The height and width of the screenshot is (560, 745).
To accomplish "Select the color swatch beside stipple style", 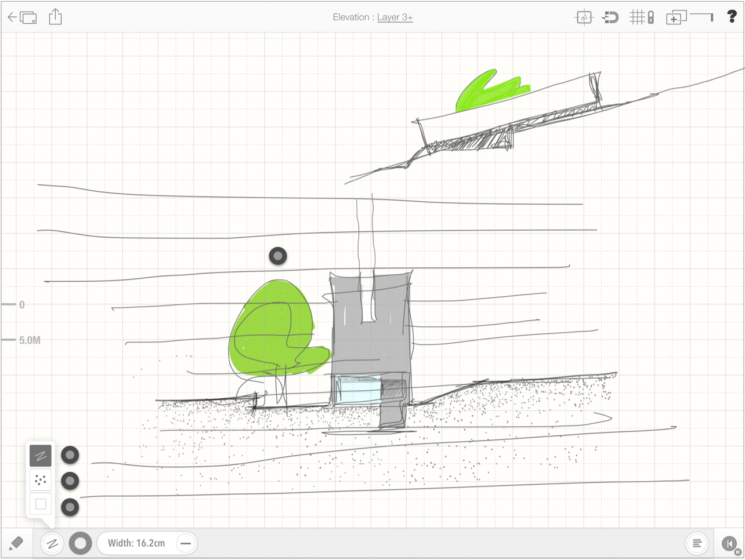I will pyautogui.click(x=70, y=481).
